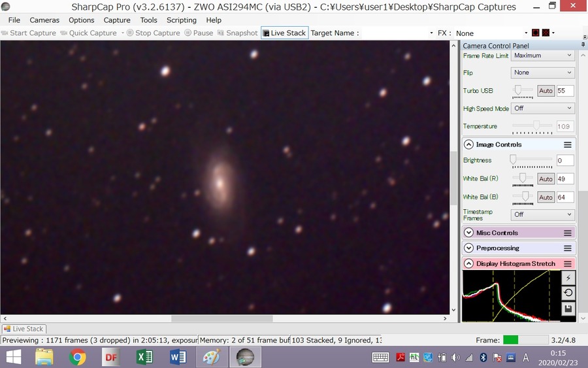Click White Bal (B) value field

point(565,197)
